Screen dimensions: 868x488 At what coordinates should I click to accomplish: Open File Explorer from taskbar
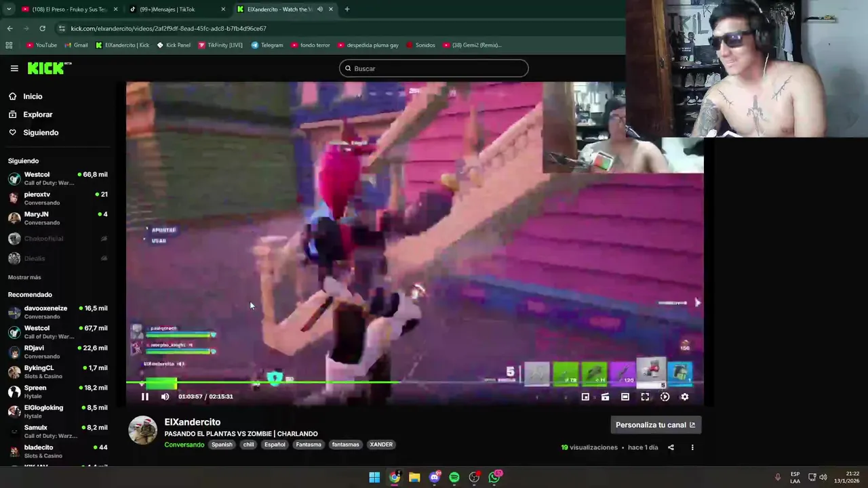[414, 477]
